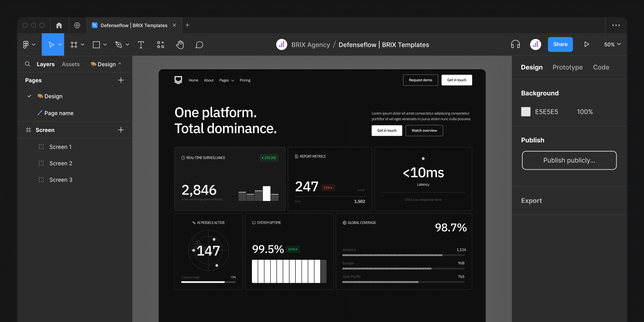Open the zoom level dropdown
Screen dimensions: 644x322
click(x=612, y=44)
